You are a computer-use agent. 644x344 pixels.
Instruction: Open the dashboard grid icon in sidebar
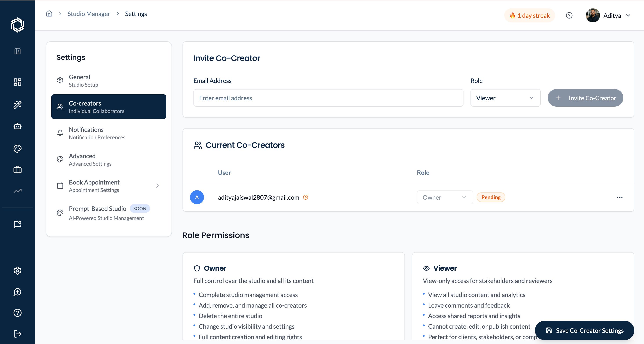coord(18,82)
